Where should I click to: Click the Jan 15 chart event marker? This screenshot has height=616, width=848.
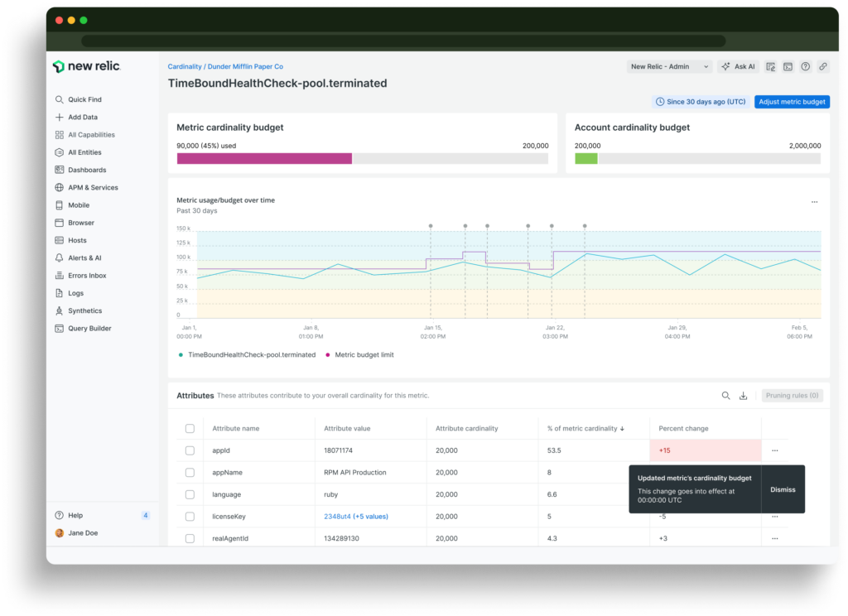coord(431,226)
